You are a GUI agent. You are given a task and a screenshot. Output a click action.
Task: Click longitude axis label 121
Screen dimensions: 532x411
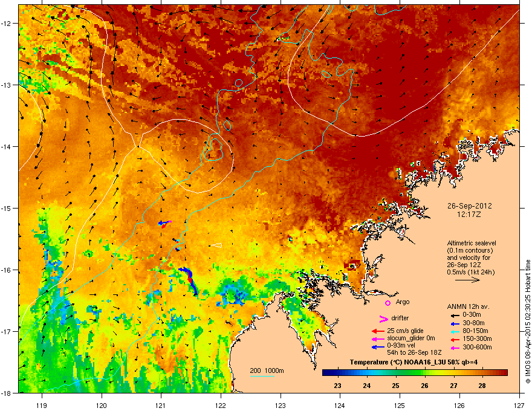coord(161,405)
